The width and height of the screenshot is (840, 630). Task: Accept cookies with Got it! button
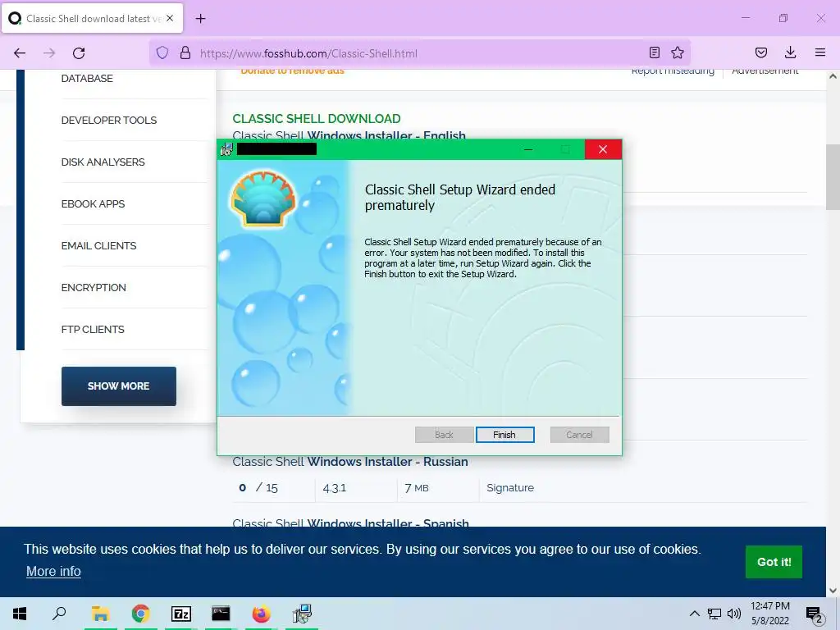774,561
